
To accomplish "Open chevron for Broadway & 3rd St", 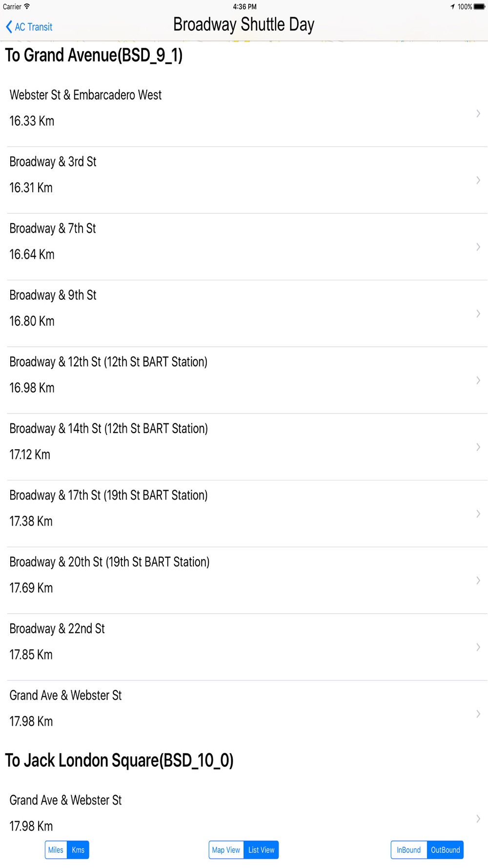I will (x=478, y=180).
